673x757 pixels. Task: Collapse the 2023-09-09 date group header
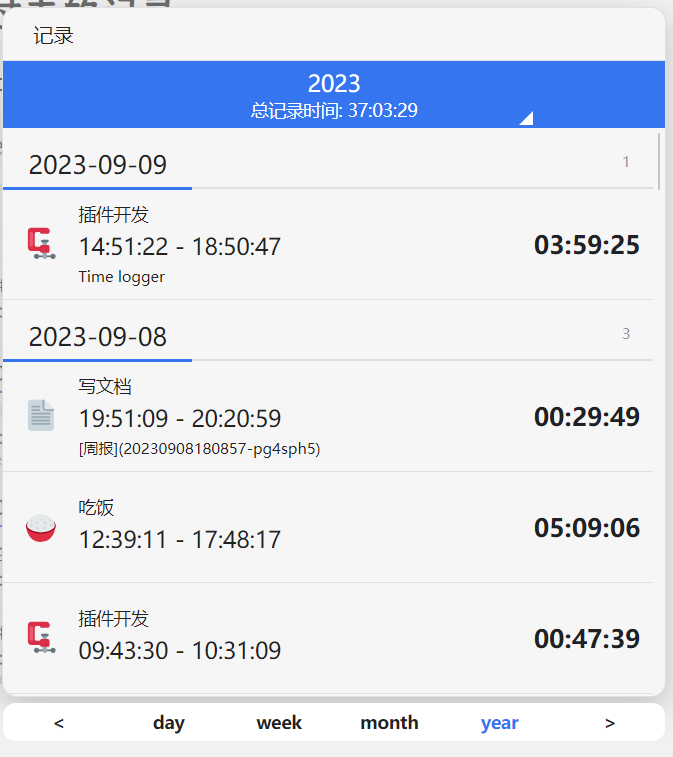98,165
